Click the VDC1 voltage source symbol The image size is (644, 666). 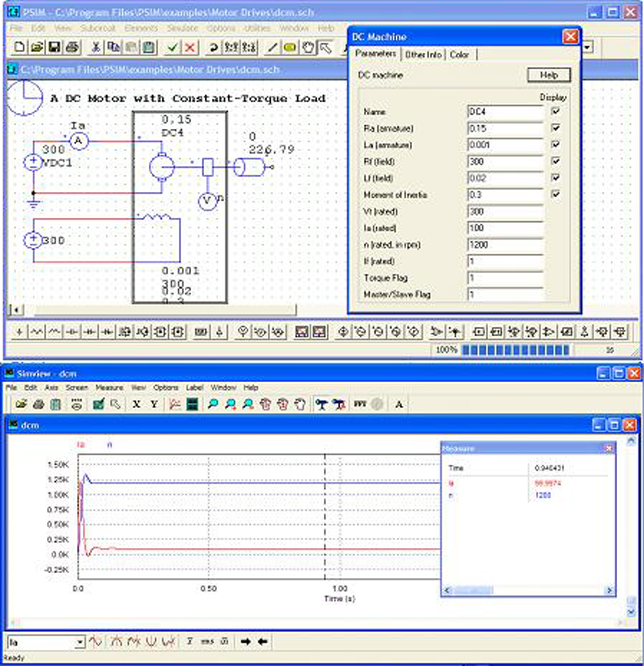click(x=33, y=162)
